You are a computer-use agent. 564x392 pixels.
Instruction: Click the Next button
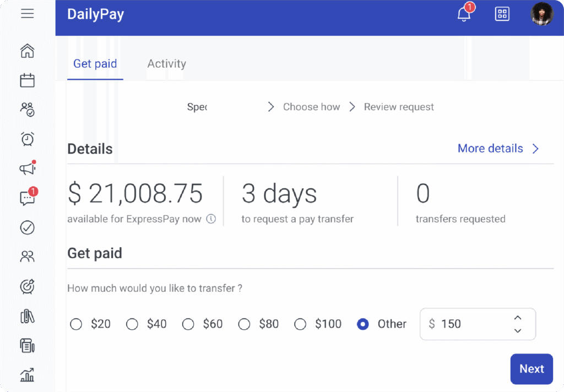532,369
